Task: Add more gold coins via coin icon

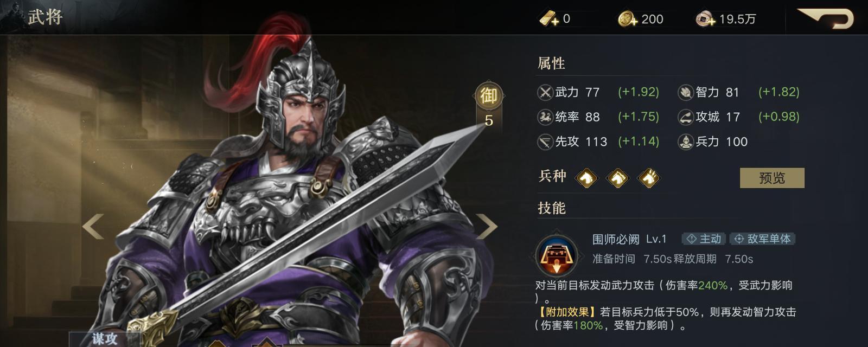Action: point(628,20)
